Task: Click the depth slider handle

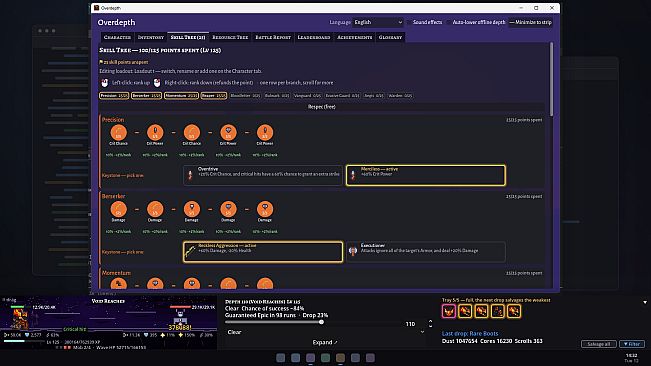Action: [321, 322]
